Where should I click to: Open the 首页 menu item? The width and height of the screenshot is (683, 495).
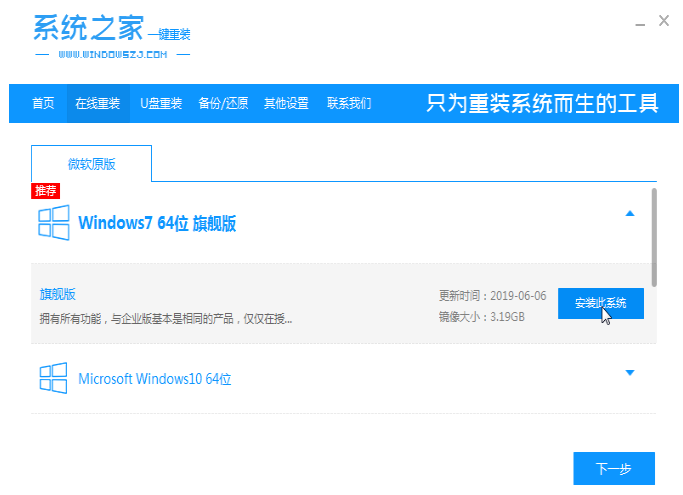(43, 103)
